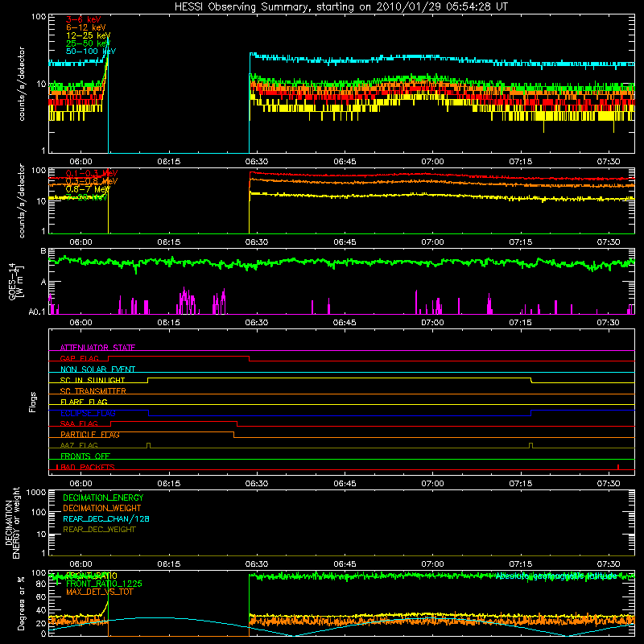Click the first AAZ_FLAG pulse marker
Viewport: 644px width, 644px height.
tap(149, 445)
